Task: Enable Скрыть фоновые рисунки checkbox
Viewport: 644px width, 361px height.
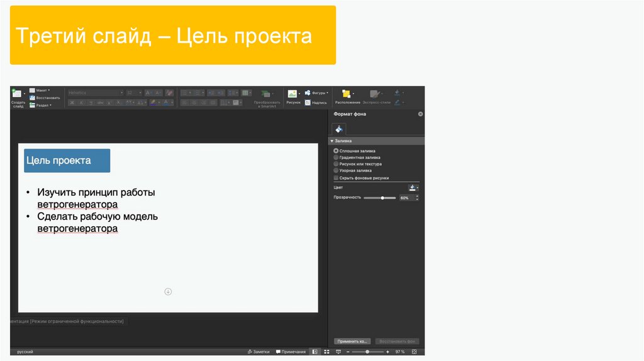Action: pos(336,178)
